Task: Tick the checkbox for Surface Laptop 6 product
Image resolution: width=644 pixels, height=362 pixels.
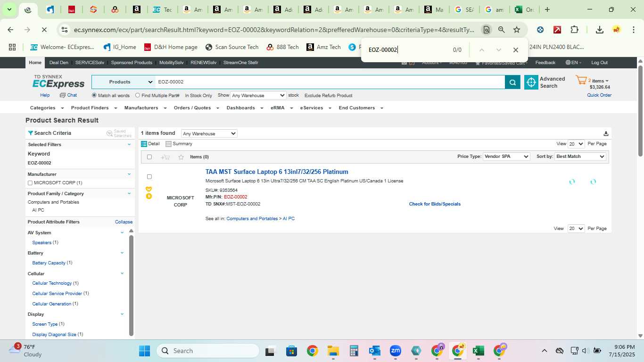Action: [149, 177]
